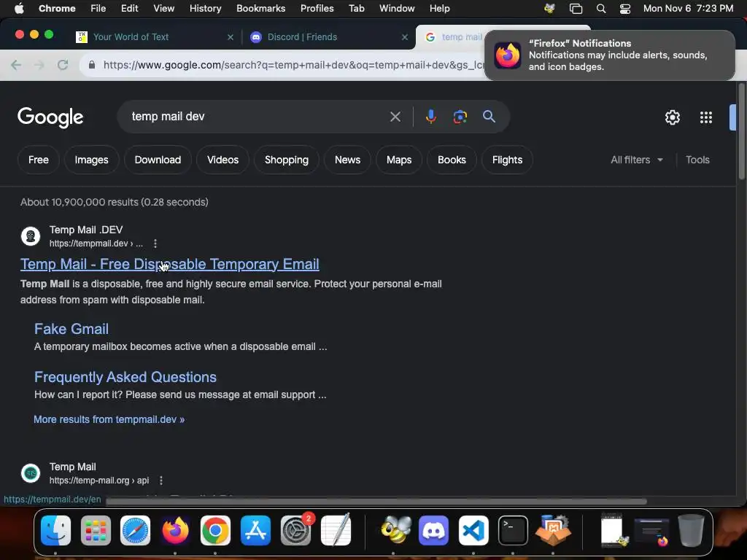747x560 pixels.
Task: Click the magnifier search button
Action: [489, 116]
